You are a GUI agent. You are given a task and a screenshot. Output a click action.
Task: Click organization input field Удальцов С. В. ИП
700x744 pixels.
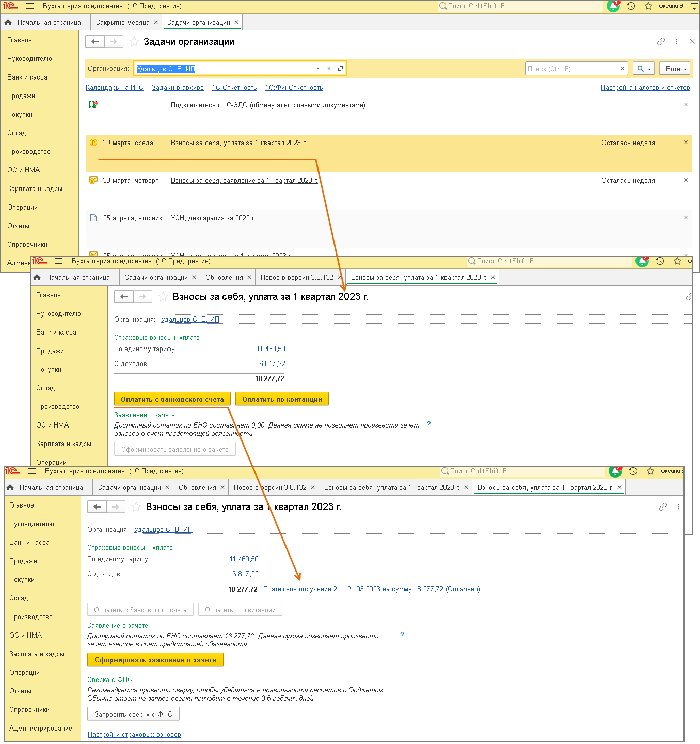[224, 69]
